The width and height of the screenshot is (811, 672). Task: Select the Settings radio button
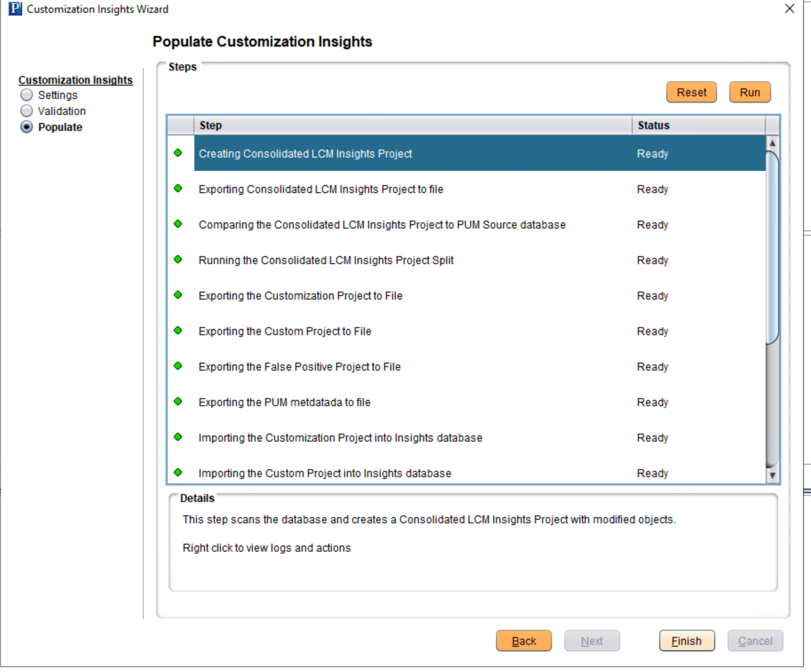26,95
